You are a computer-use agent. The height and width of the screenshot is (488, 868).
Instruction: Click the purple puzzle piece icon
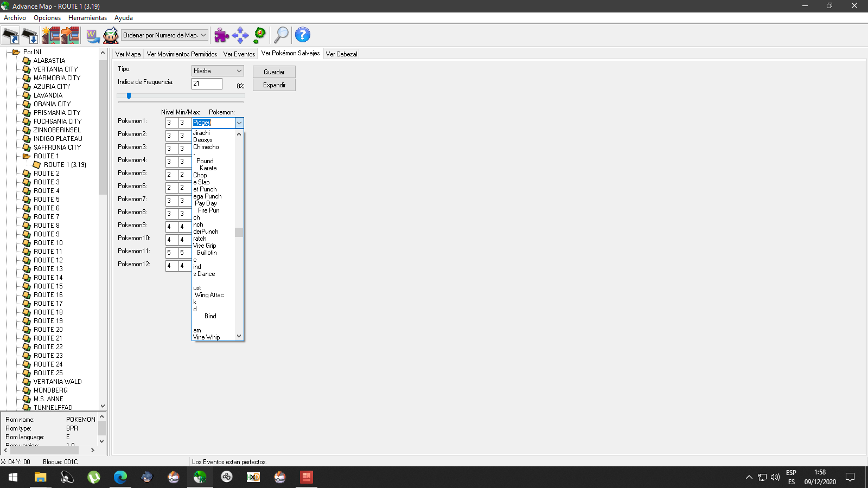pyautogui.click(x=221, y=35)
